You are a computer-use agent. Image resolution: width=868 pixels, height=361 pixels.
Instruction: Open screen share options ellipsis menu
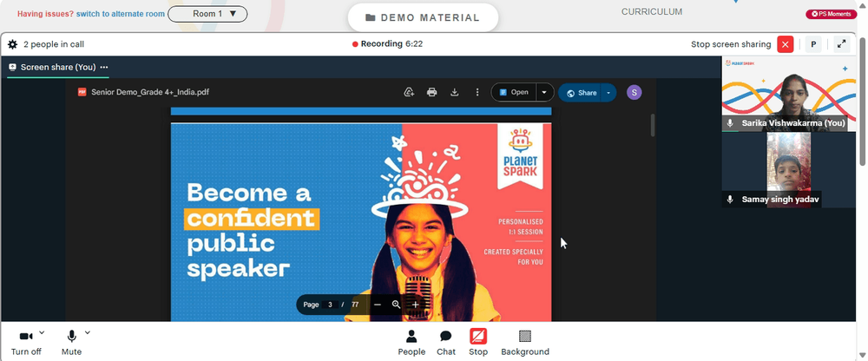(104, 67)
